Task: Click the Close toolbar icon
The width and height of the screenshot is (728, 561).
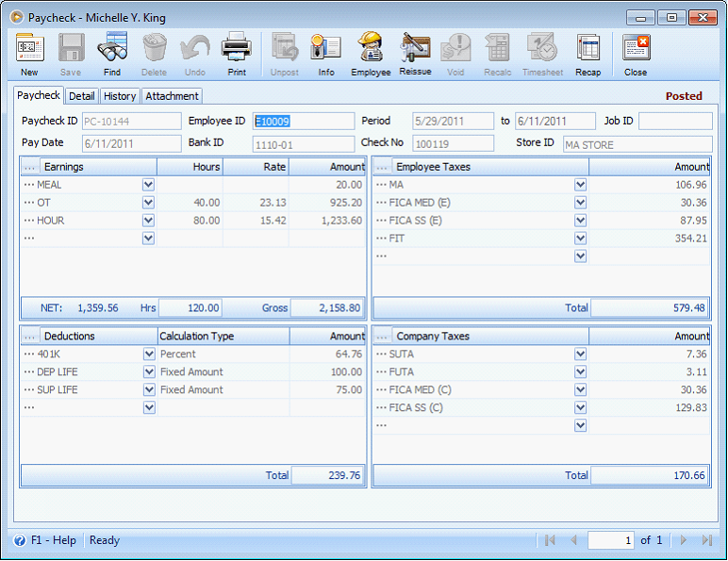Action: 636,48
